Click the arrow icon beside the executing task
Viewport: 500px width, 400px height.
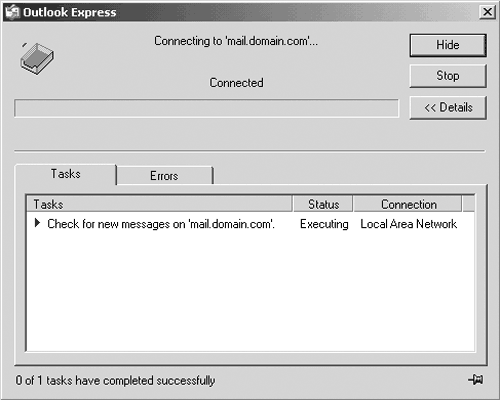(x=37, y=223)
